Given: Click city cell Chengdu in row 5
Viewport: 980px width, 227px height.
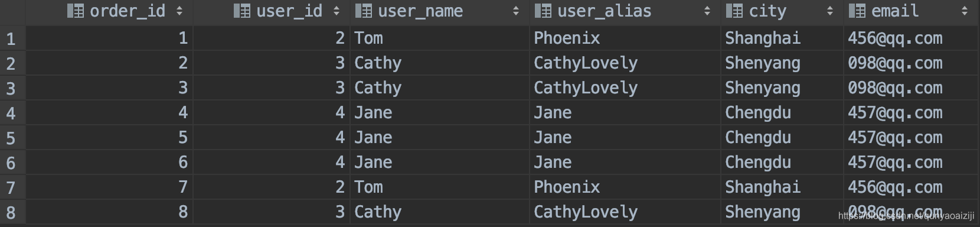Looking at the screenshot, I should click(x=782, y=138).
